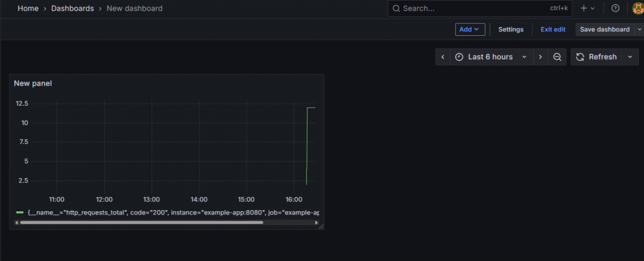
Task: Expand the refresh interval dropdown
Action: coord(630,57)
